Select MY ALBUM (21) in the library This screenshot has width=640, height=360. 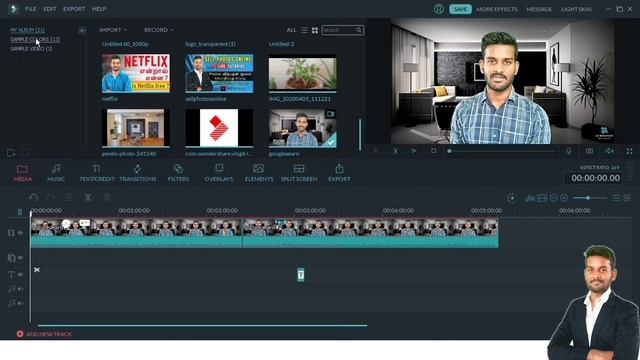[27, 30]
